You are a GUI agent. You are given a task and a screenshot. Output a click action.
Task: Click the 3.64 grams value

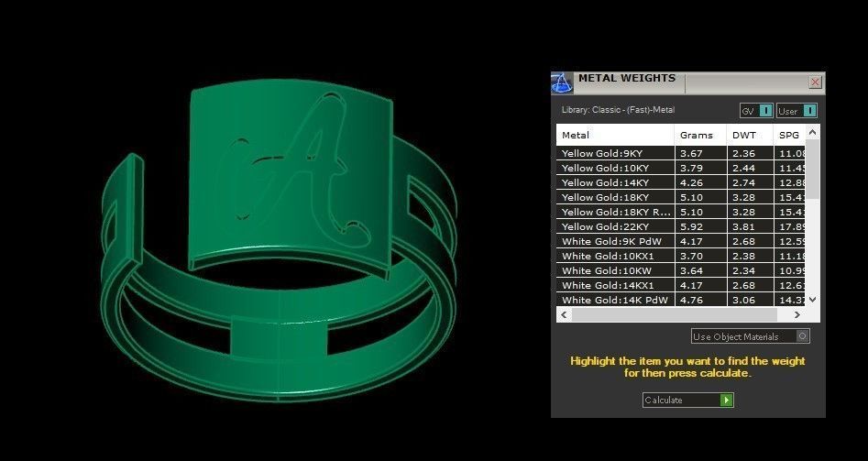pyautogui.click(x=691, y=270)
